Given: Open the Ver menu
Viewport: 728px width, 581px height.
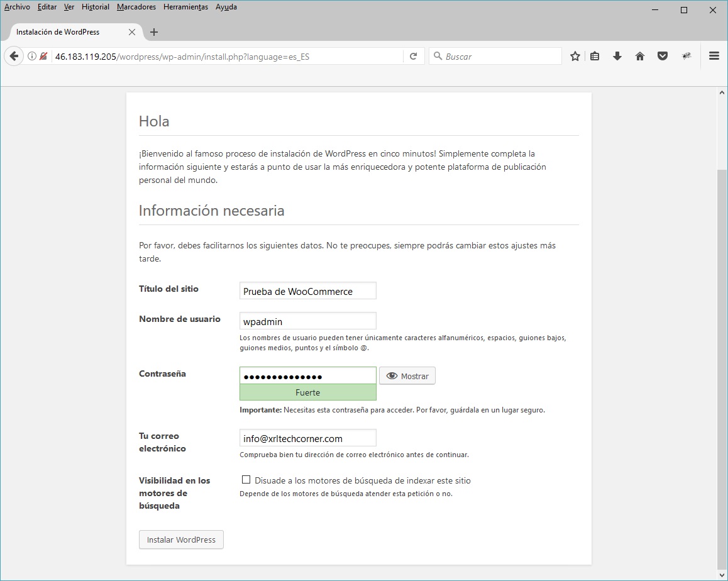Looking at the screenshot, I should pos(69,7).
